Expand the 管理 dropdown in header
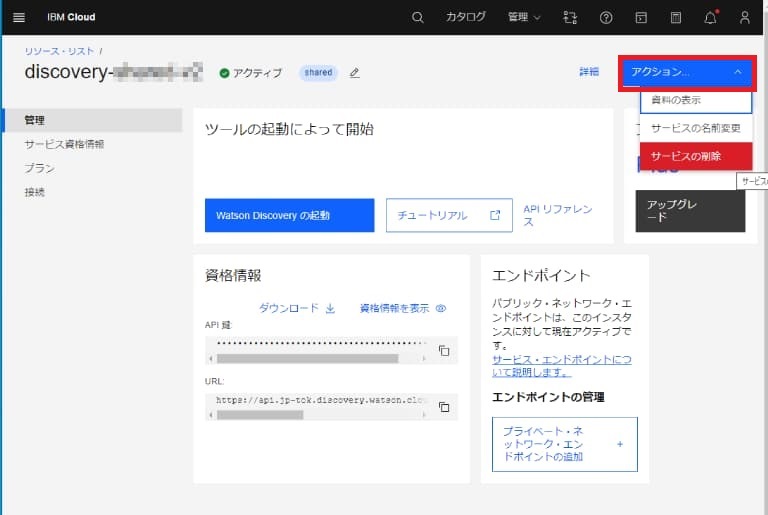This screenshot has height=515, width=768. pyautogui.click(x=524, y=17)
